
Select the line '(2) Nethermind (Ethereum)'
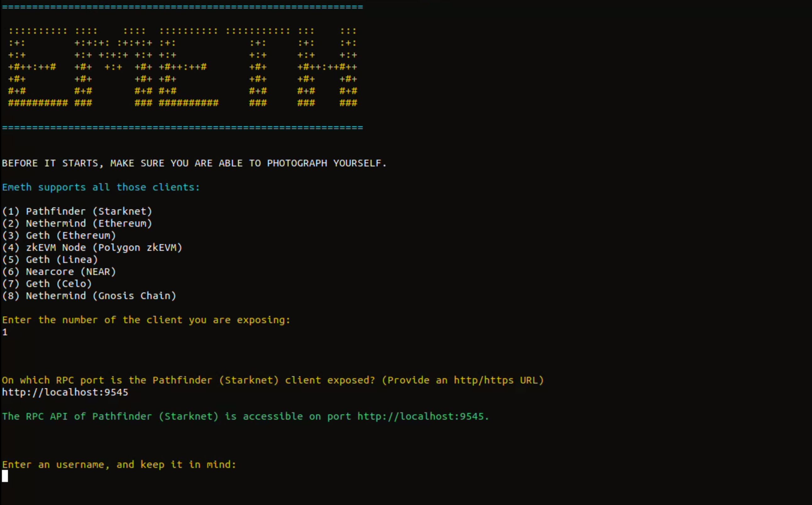tap(77, 224)
